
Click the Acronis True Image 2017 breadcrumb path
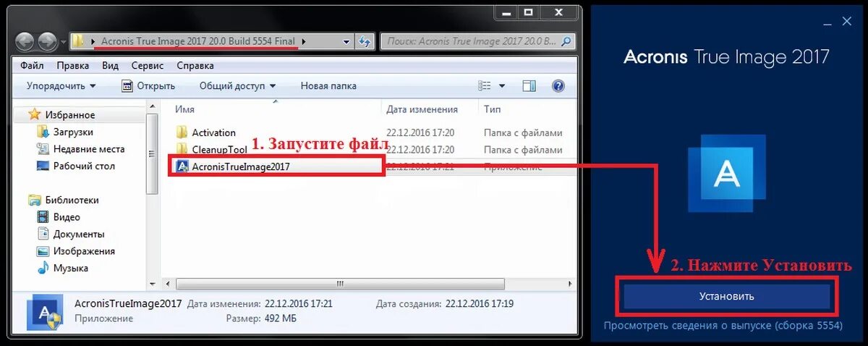coord(198,42)
